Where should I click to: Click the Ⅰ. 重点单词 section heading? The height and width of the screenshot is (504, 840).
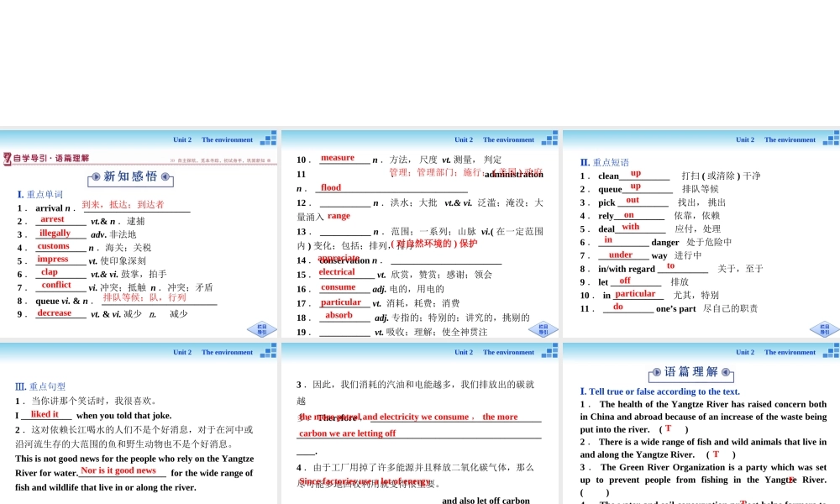pos(39,194)
